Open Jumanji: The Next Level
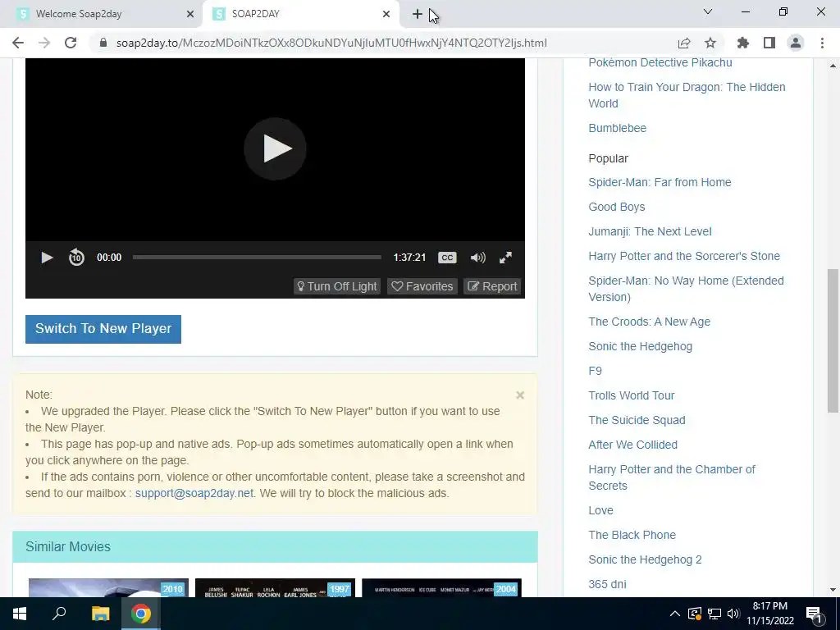Screen dimensions: 840x630 650,231
